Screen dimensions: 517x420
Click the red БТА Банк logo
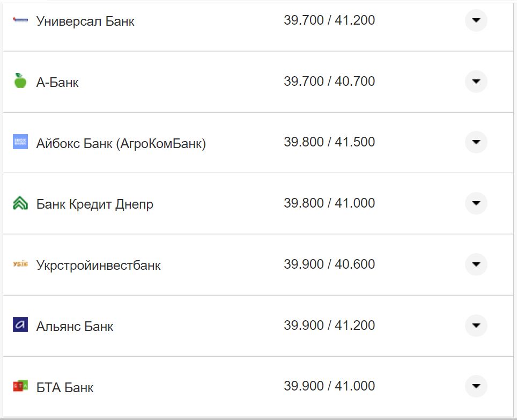click(20, 386)
